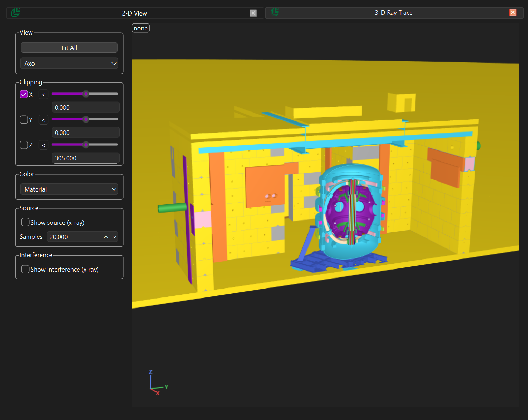Viewport: 528px width, 420px height.
Task: Click the X clipping slider handle
Action: [86, 94]
